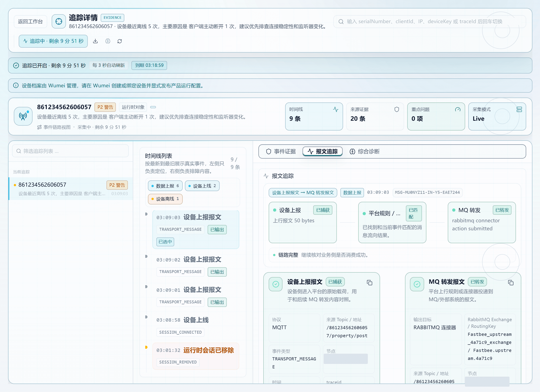This screenshot has height=392, width=540.
Task: Copy the 设备上报报文 card content
Action: tap(370, 282)
